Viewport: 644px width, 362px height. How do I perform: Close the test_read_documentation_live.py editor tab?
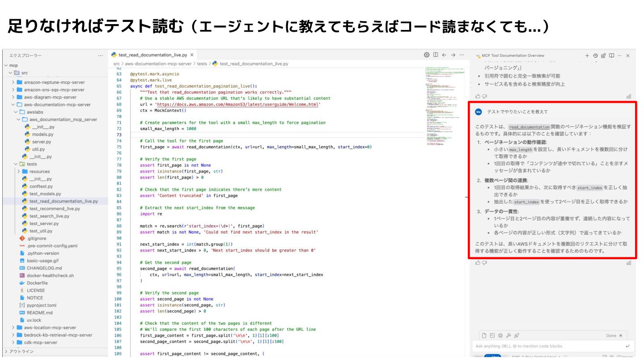click(191, 55)
